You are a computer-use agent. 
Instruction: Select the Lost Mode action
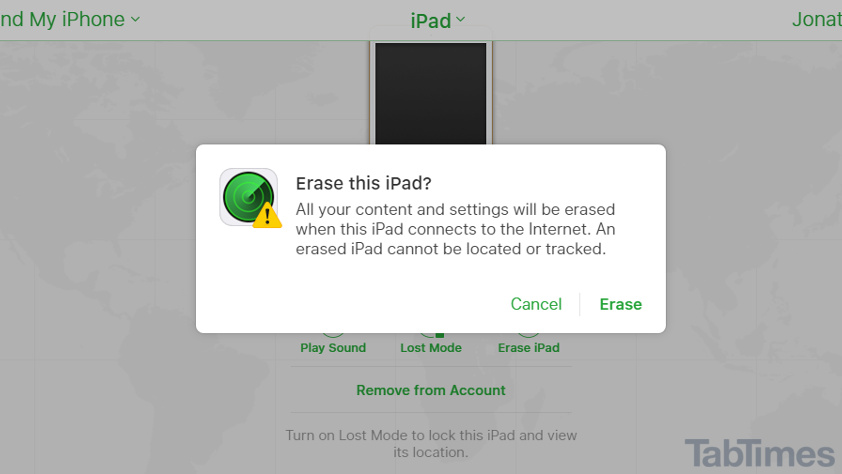click(x=431, y=348)
